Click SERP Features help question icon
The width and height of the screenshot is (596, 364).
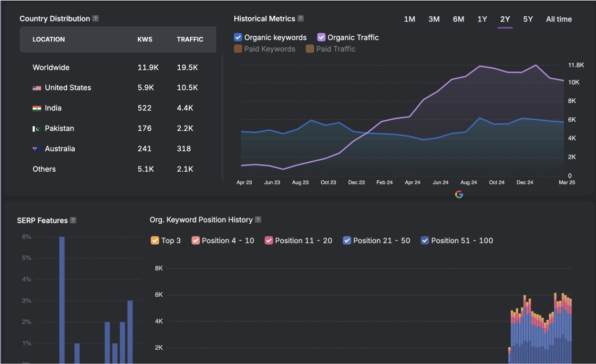coord(74,220)
